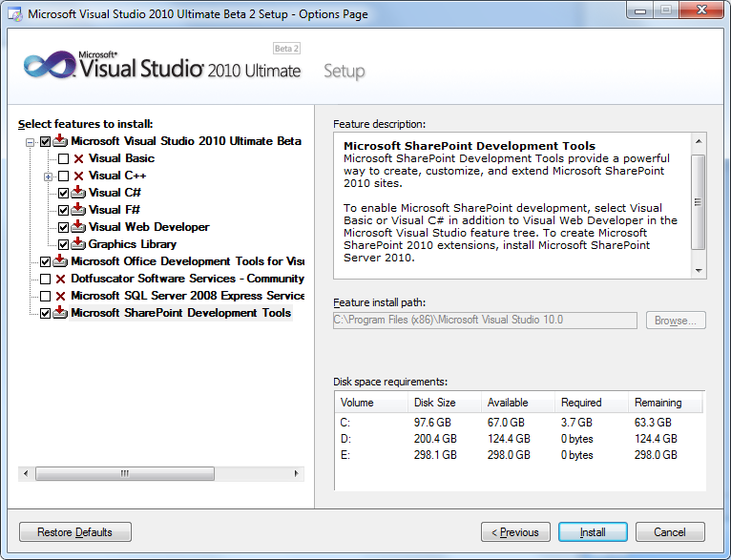Click the feature tree scroll right arrow
The width and height of the screenshot is (731, 560).
(x=297, y=474)
